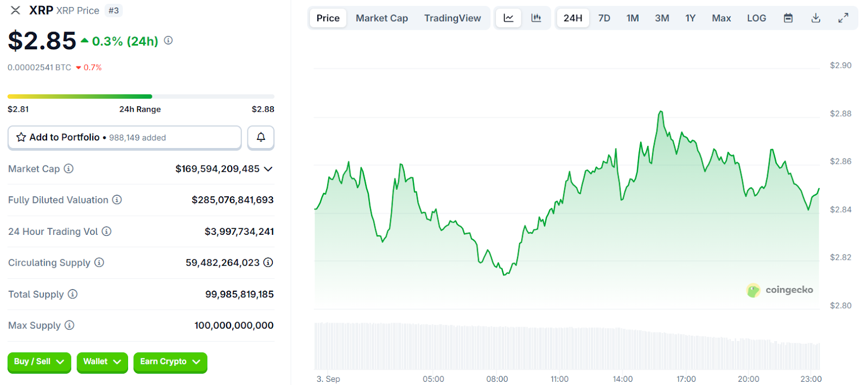Open the Wallet dropdown button
Screen dimensions: 868x385
click(102, 362)
